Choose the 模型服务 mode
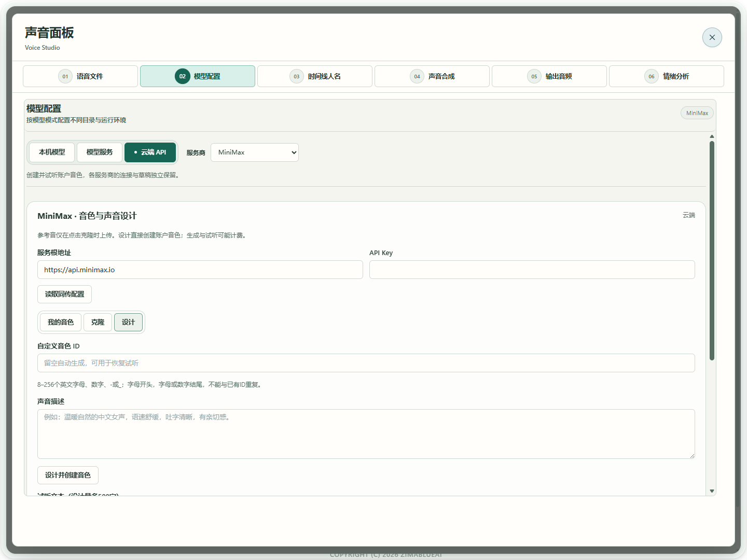Viewport: 747px width, 560px height. tap(100, 152)
